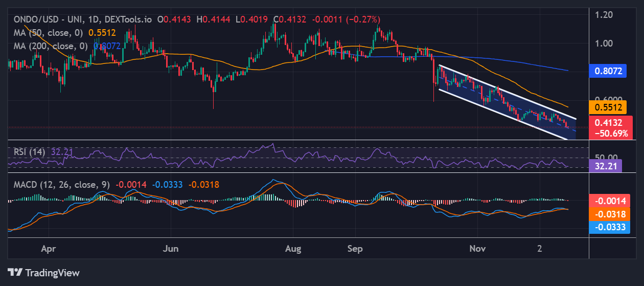
Task: Click the purple 32.21 RSI axis label
Action: tap(605, 166)
